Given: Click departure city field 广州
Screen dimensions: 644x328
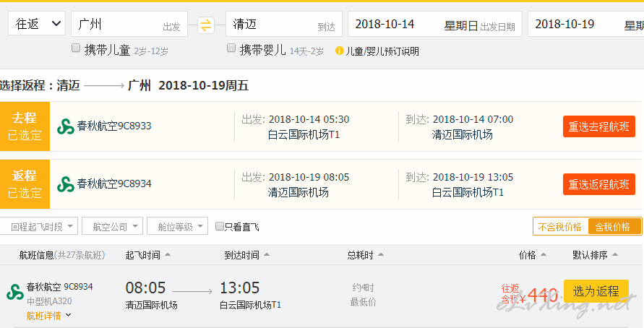Looking at the screenshot, I should [x=129, y=24].
